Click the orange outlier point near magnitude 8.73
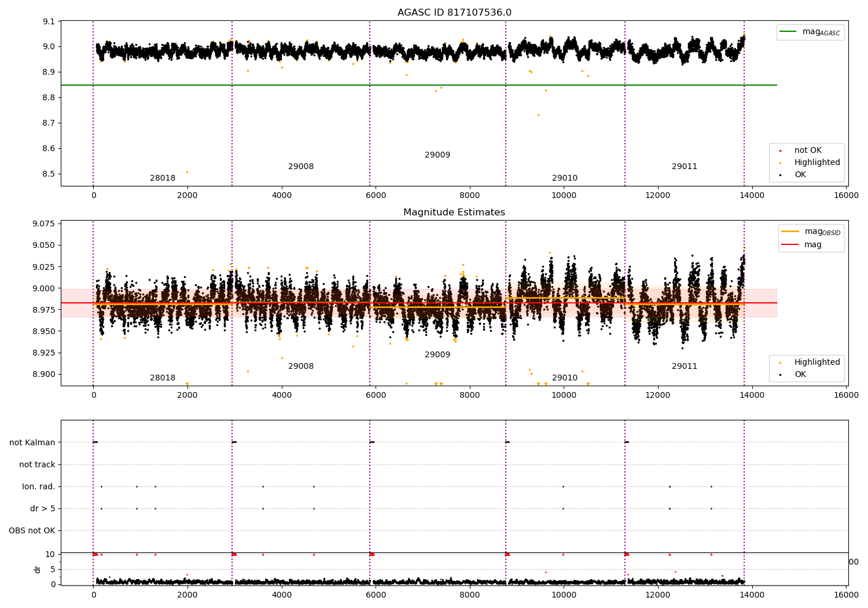Screen dimensions: 868x608 [x=538, y=115]
